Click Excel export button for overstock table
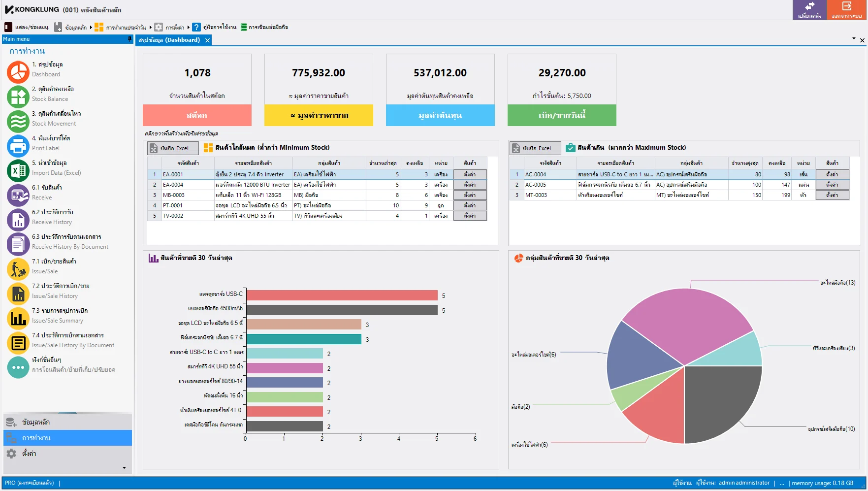Screen dimensions: 868x491 [535, 148]
